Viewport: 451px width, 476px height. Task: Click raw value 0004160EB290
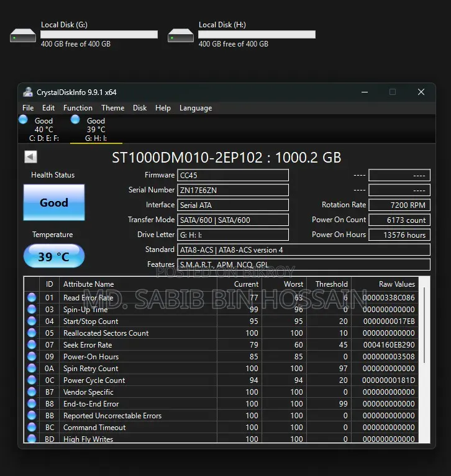point(389,345)
